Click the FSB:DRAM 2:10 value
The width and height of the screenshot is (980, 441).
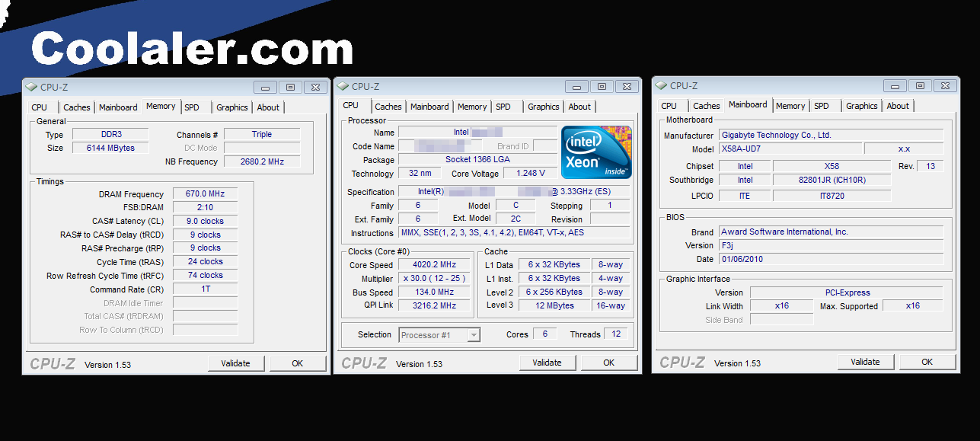point(205,207)
